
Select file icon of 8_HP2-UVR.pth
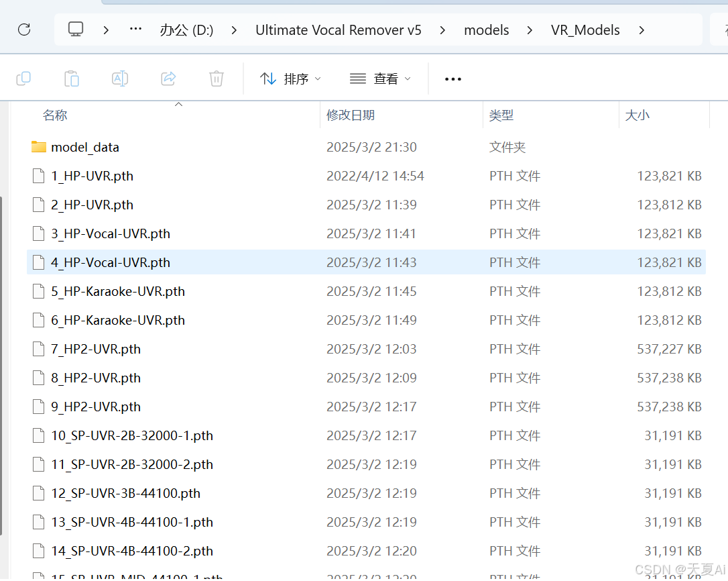coord(38,378)
